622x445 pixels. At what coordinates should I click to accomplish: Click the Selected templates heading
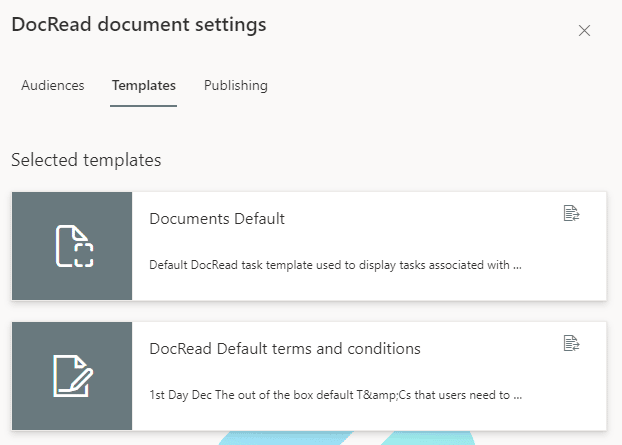(86, 160)
